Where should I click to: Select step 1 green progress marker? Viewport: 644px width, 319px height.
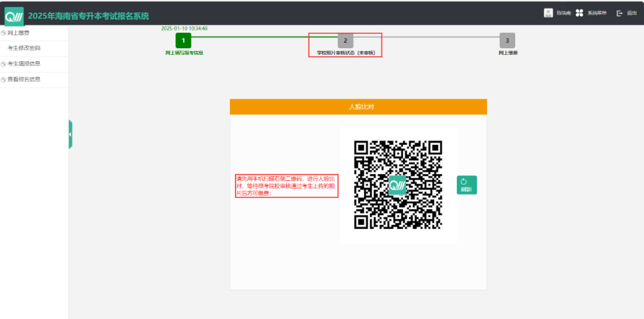point(183,41)
